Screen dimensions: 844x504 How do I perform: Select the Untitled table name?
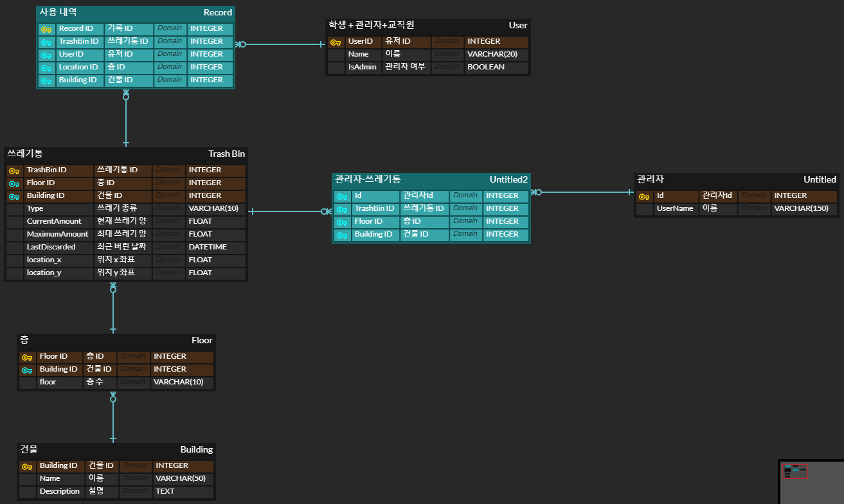pos(820,179)
